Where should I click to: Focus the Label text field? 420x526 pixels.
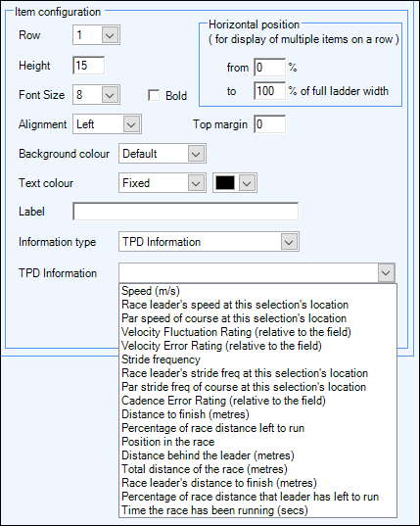[185, 212]
